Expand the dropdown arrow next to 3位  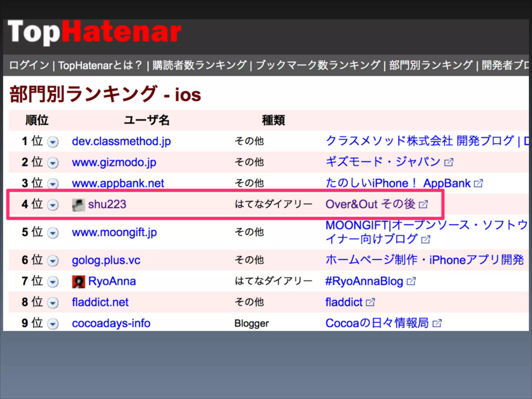(53, 184)
